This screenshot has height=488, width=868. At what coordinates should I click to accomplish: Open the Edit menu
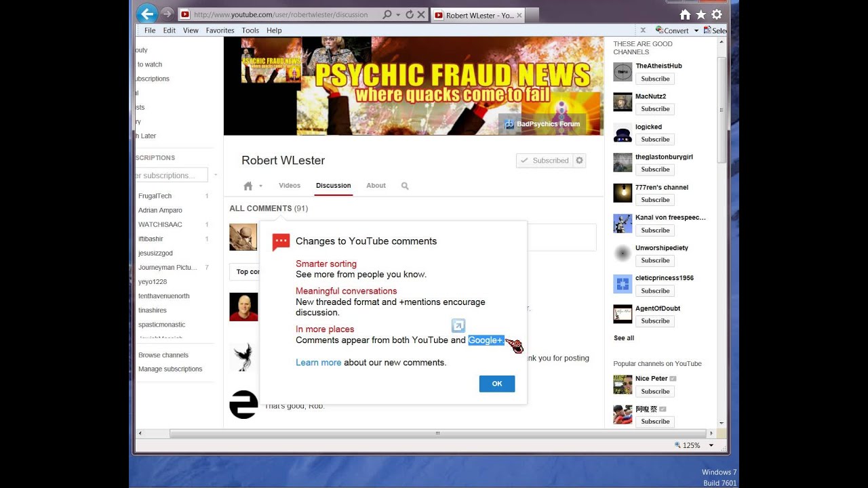[x=170, y=30]
